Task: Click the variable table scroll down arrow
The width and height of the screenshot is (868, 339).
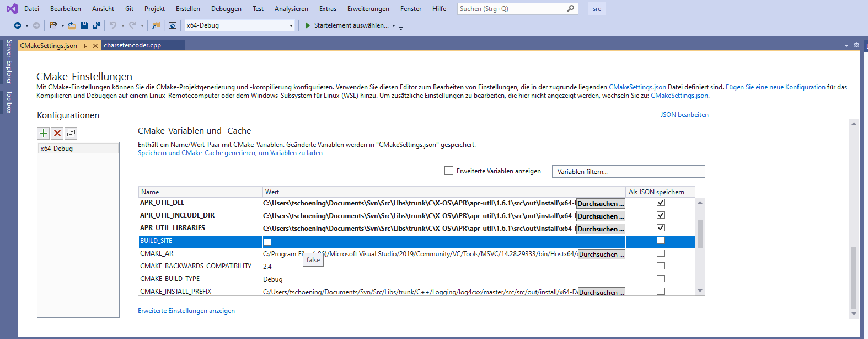Action: 700,290
